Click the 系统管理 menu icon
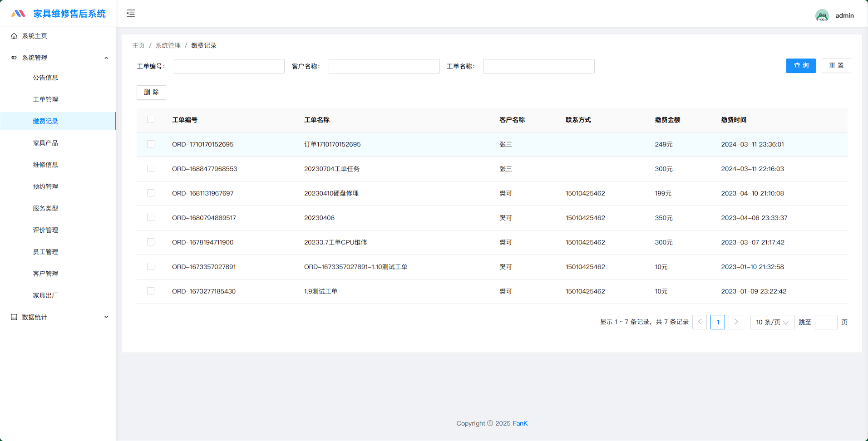 pyautogui.click(x=14, y=58)
